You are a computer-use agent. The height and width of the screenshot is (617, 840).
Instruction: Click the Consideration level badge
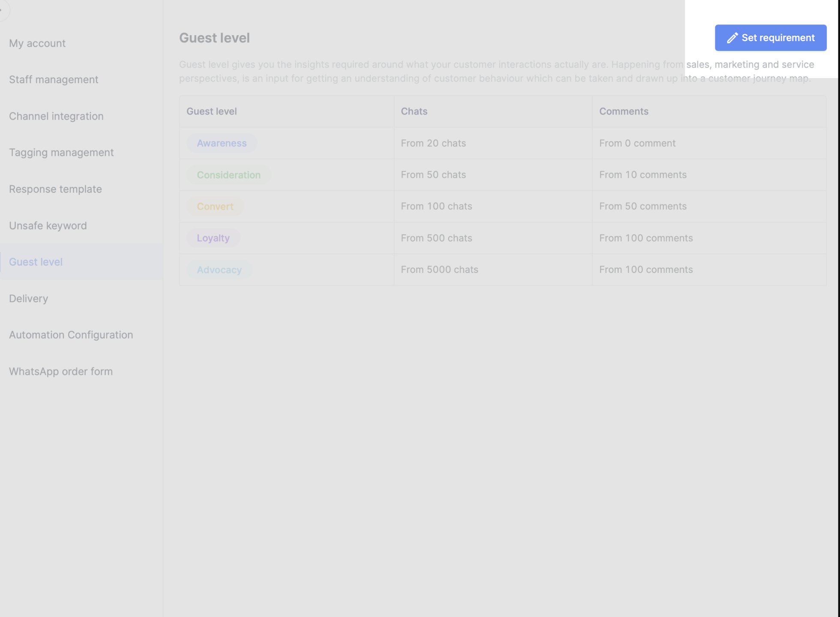pos(228,175)
